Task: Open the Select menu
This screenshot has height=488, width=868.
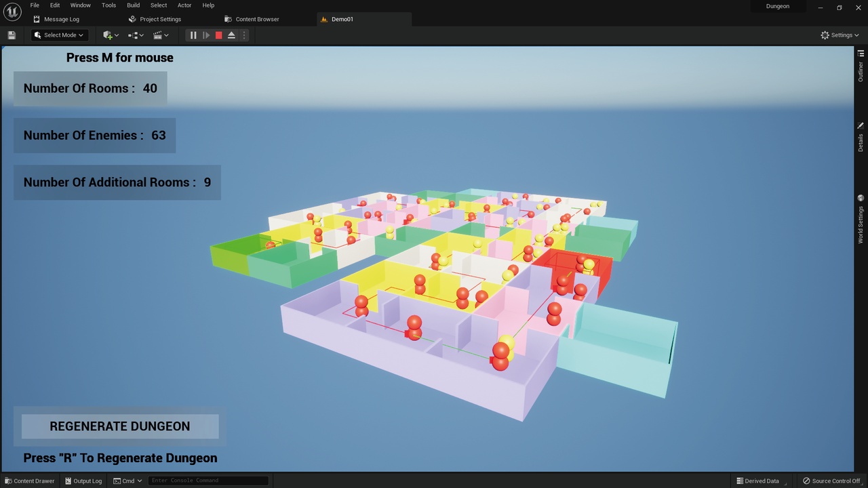Action: click(159, 5)
